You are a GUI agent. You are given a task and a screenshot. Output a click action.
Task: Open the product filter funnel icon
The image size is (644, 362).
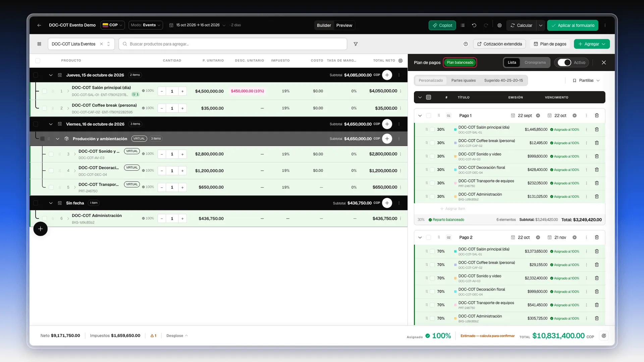[x=356, y=44]
